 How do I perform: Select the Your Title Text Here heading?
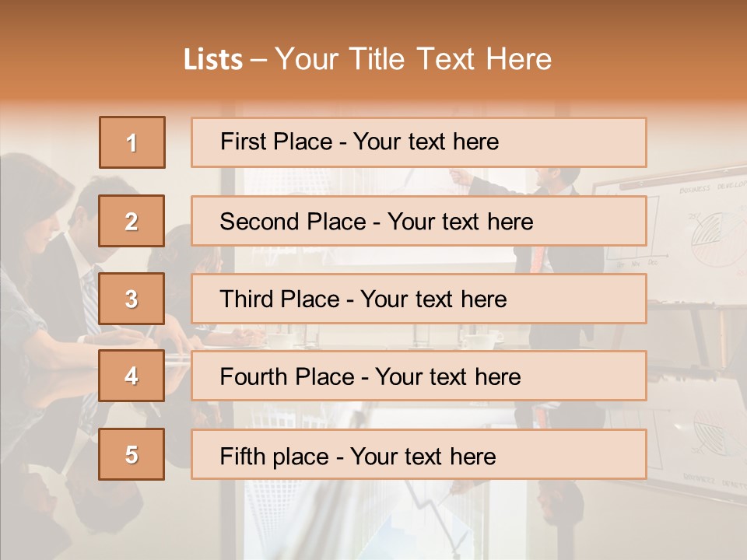413,59
